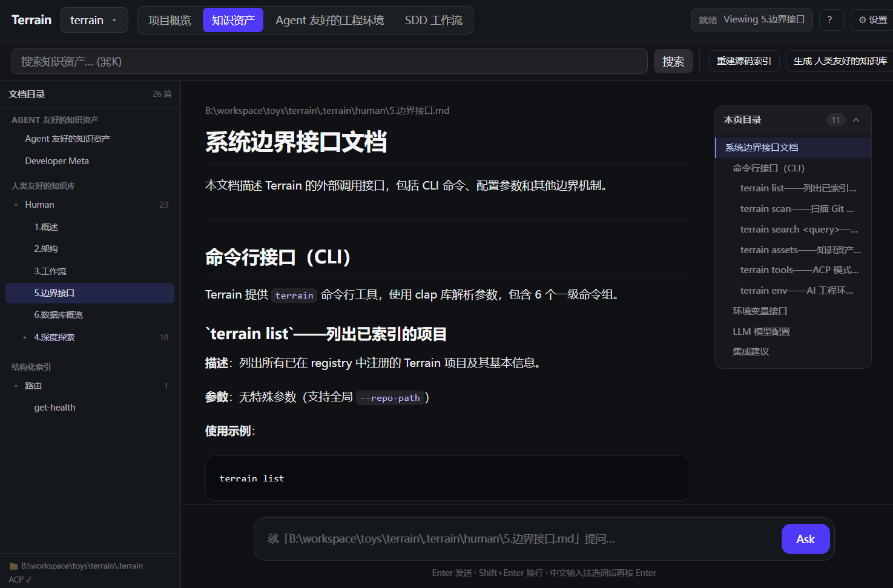The height and width of the screenshot is (588, 893).
Task: Click 重建源码索引 button
Action: coord(744,61)
